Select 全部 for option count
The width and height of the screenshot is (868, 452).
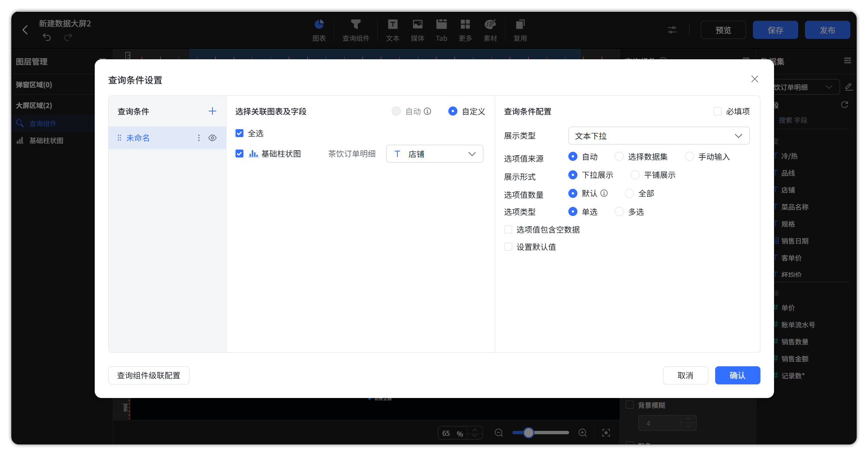tap(629, 193)
